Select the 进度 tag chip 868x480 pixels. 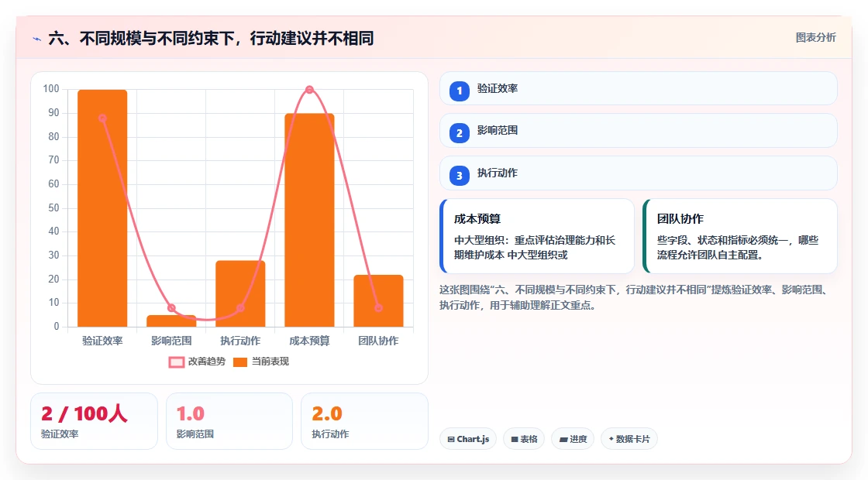573,439
